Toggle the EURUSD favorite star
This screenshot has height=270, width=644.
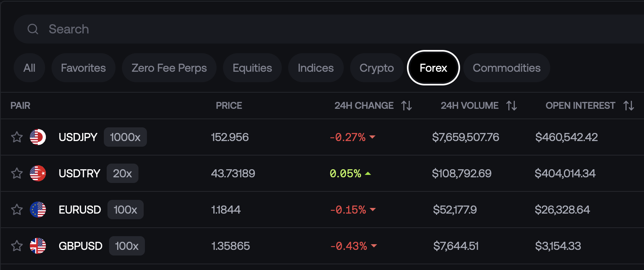pos(17,210)
